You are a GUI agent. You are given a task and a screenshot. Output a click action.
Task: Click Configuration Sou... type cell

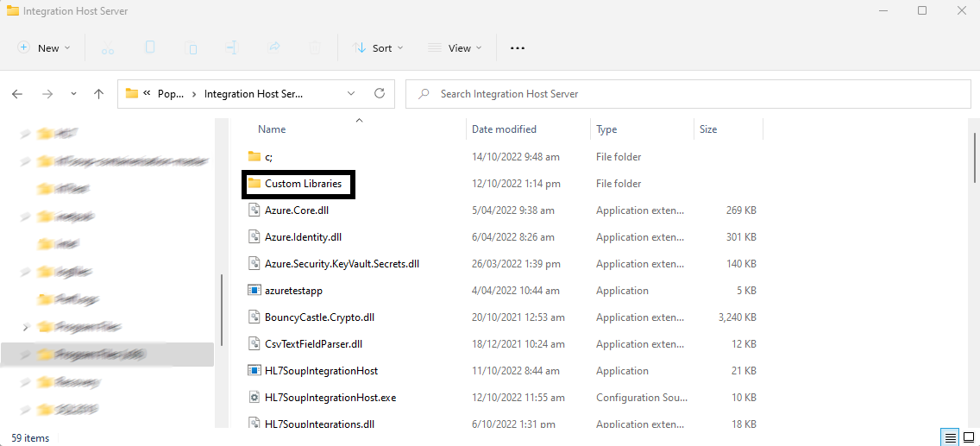(641, 398)
